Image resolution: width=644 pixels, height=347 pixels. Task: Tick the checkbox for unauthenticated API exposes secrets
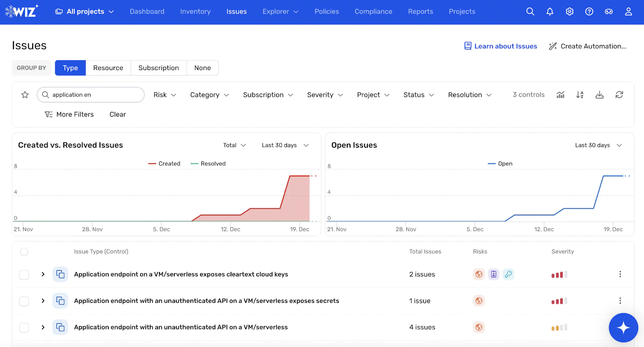24,301
